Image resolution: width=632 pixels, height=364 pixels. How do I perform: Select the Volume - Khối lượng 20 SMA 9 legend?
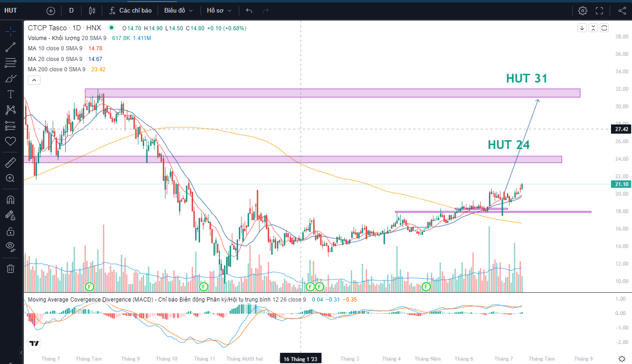click(x=67, y=38)
